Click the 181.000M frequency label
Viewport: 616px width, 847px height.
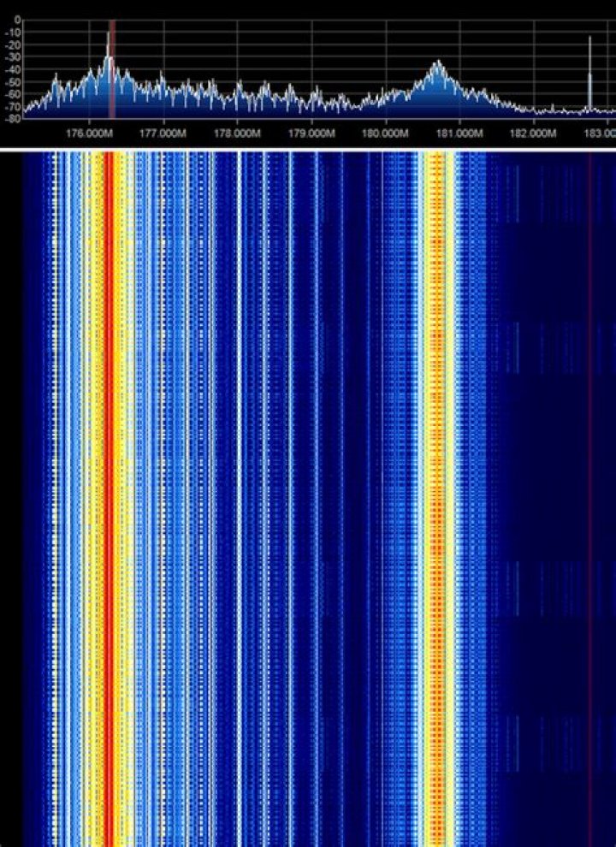459,134
